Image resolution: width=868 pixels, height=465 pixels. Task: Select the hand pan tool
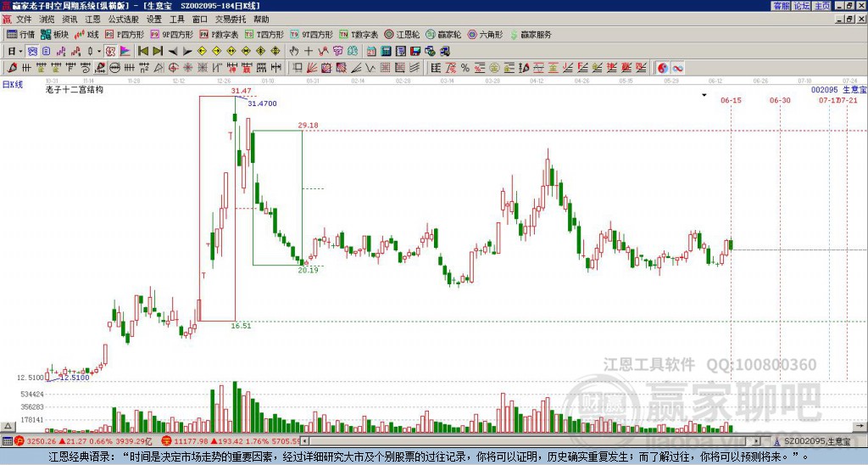(x=294, y=52)
